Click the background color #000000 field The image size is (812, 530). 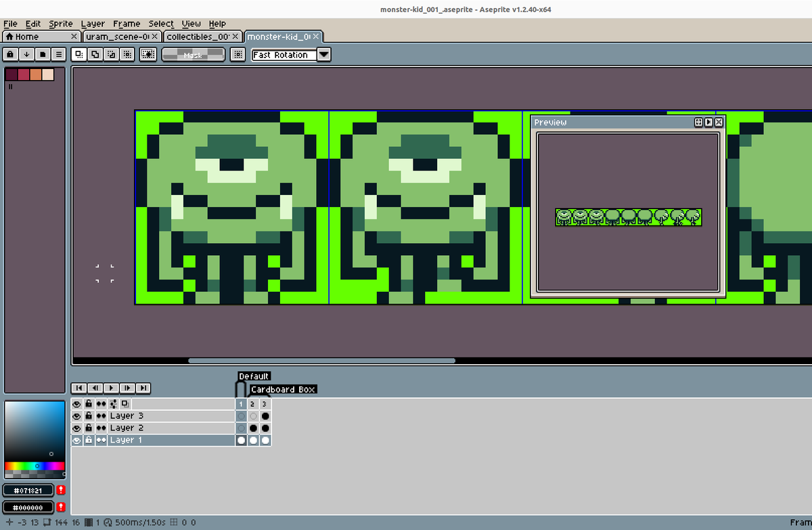click(x=28, y=507)
